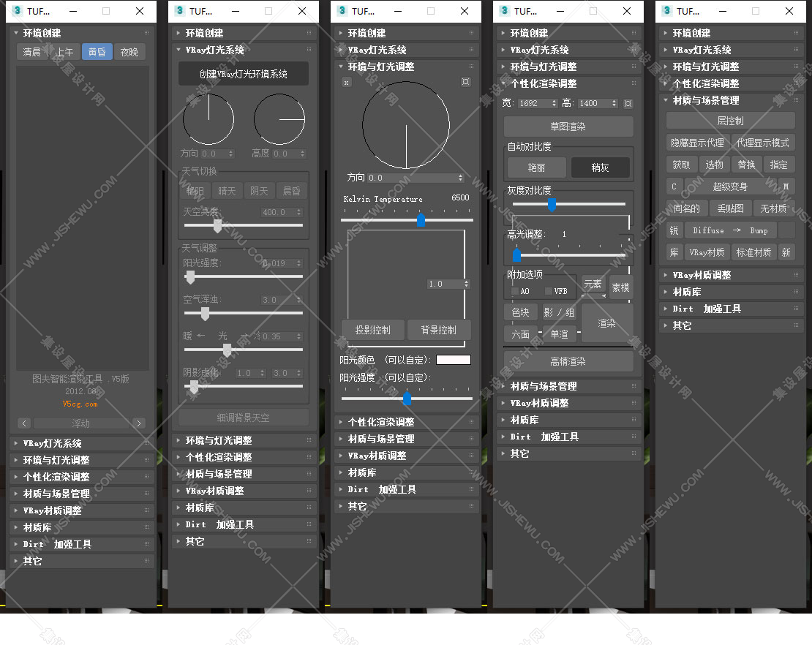Click the 3ds Max icon in first window title bar
Image resolution: width=812 pixels, height=645 pixels.
[17, 11]
